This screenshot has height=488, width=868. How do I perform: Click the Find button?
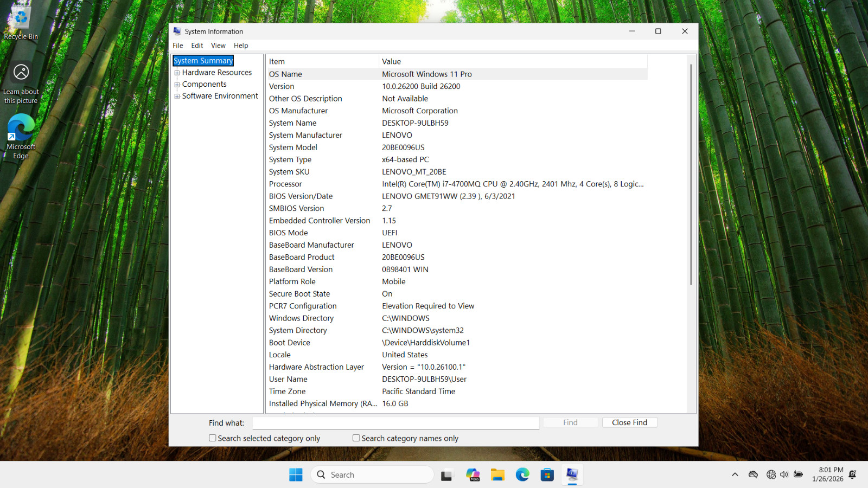(570, 422)
